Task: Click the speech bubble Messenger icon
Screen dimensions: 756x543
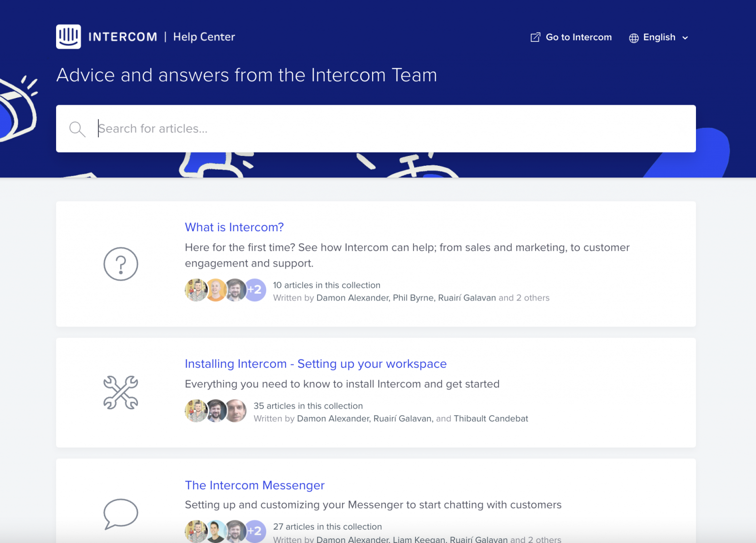Action: click(x=121, y=514)
